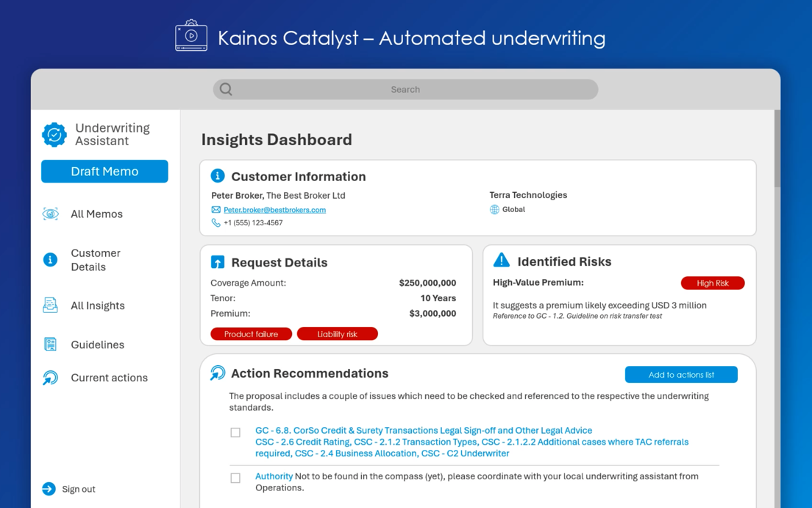Click the phone icon beside the number
The image size is (812, 508).
[216, 222]
